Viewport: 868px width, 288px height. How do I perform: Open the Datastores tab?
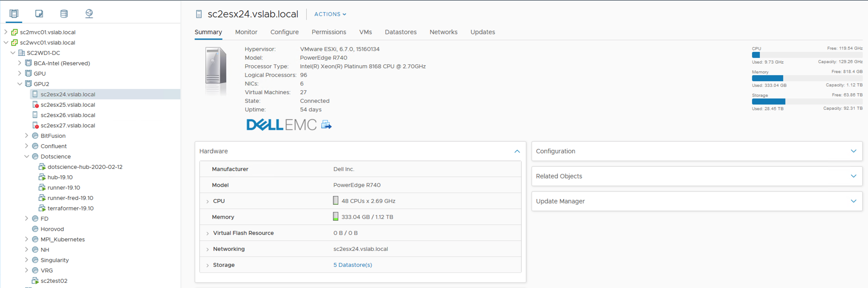pos(400,32)
